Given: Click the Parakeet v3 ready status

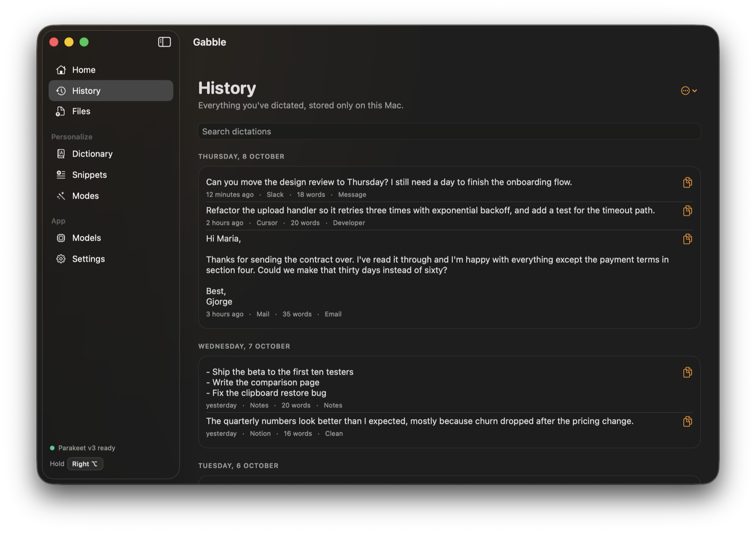Looking at the screenshot, I should pyautogui.click(x=83, y=448).
